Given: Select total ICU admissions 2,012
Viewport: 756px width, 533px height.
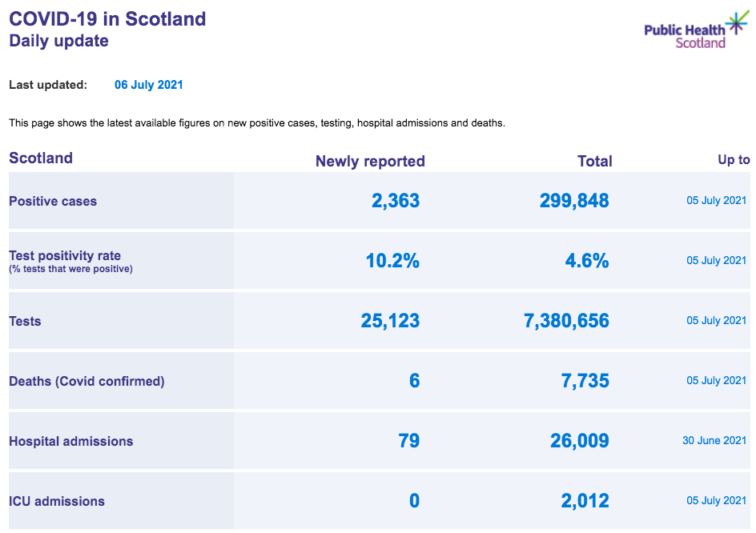Looking at the screenshot, I should tap(585, 501).
